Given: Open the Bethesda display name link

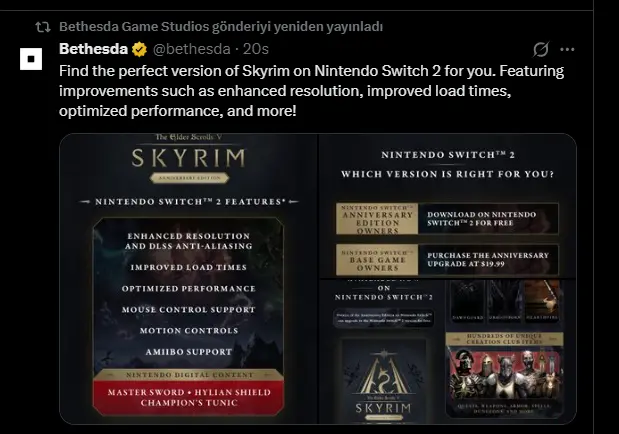Looking at the screenshot, I should [x=94, y=49].
